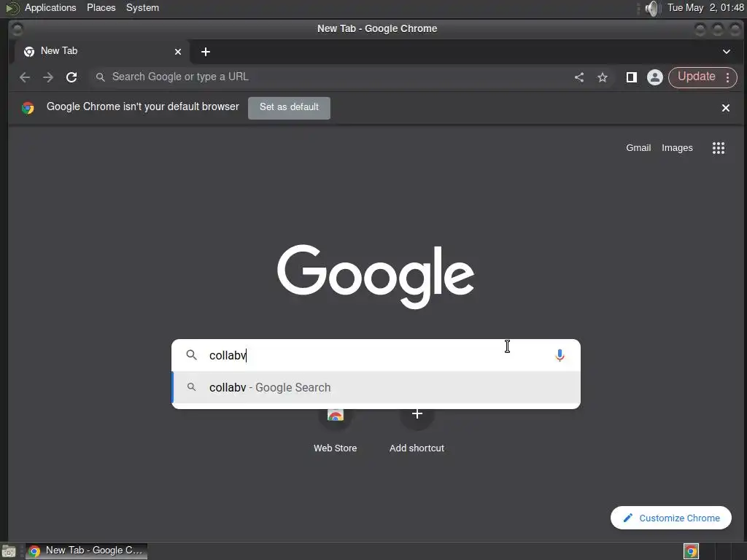Image resolution: width=747 pixels, height=560 pixels.
Task: Click the Chrome logo in the notification bar
Action: (28, 108)
